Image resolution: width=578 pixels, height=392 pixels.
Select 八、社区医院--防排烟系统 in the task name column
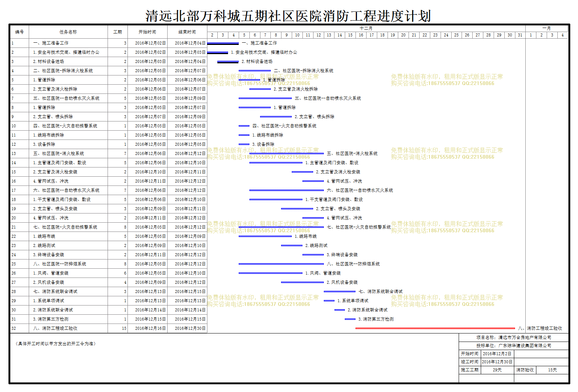(x=60, y=264)
